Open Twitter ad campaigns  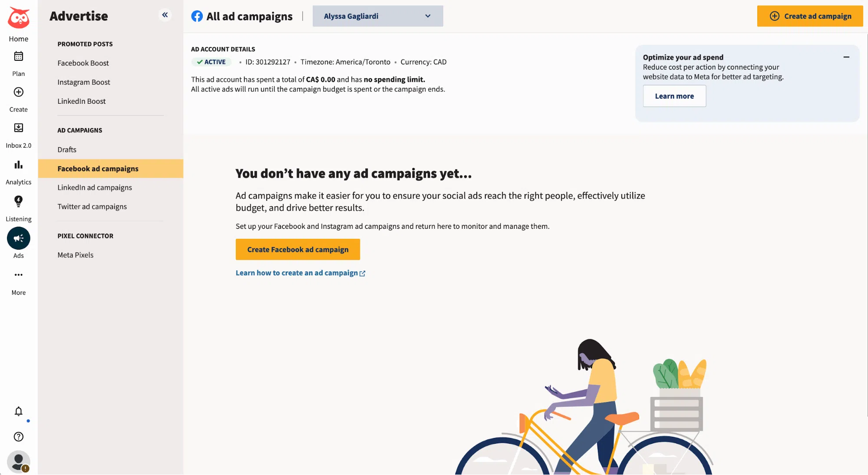click(x=92, y=206)
